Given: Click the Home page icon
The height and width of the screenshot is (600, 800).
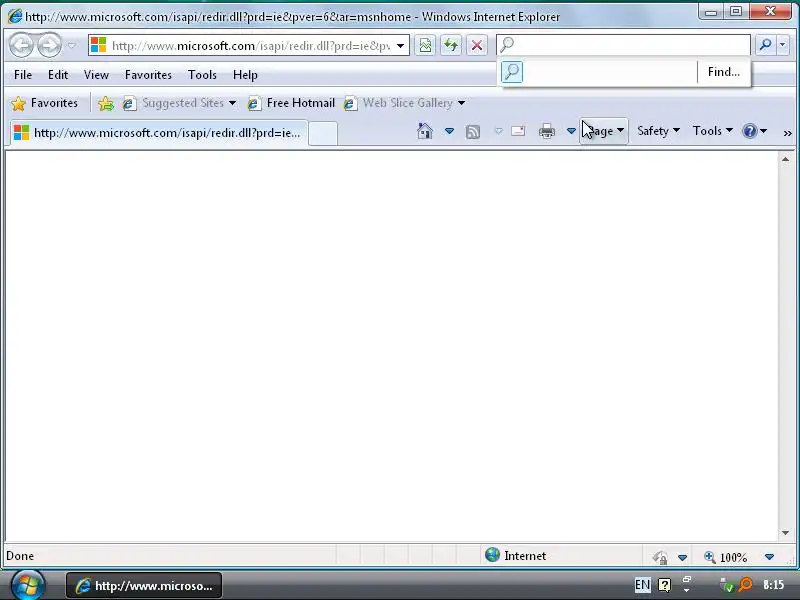Looking at the screenshot, I should click(425, 131).
